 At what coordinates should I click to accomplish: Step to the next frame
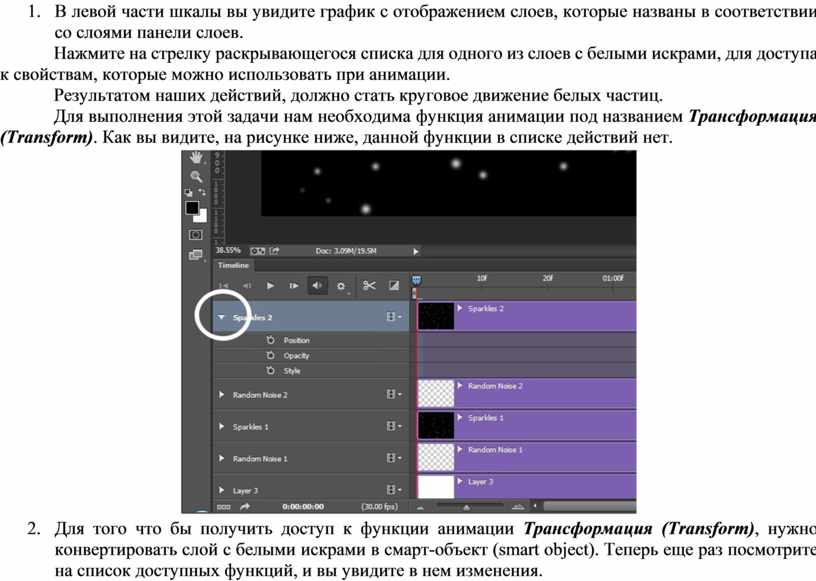point(293,286)
